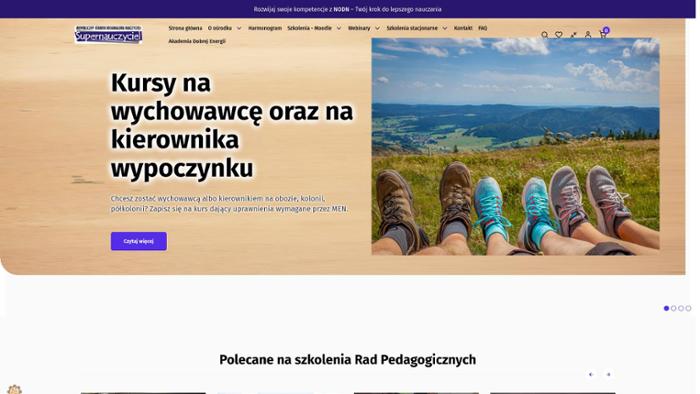Expand the Webinary dropdown arrow
Image resolution: width=700 pixels, height=394 pixels.
tap(377, 28)
